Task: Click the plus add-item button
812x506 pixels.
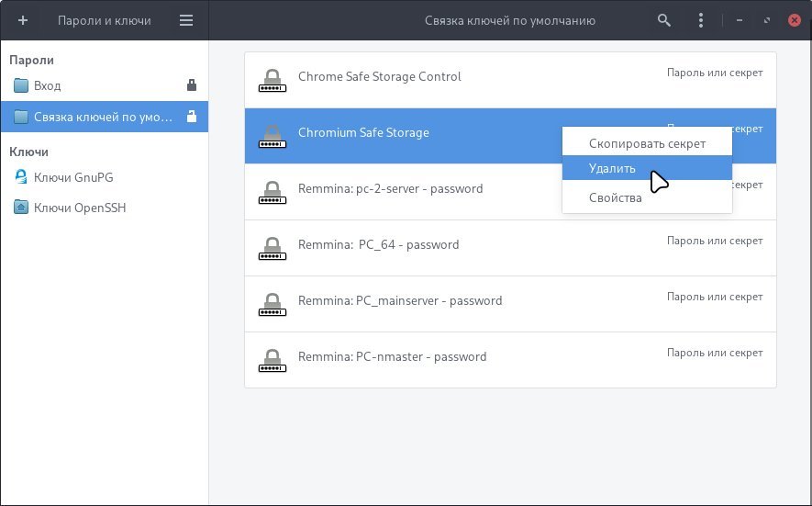Action: [23, 20]
